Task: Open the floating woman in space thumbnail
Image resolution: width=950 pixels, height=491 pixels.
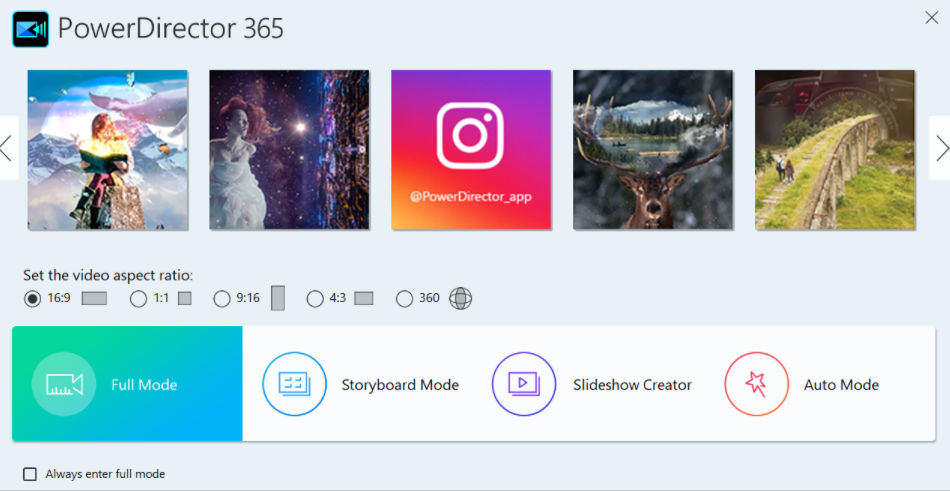Action: 289,150
